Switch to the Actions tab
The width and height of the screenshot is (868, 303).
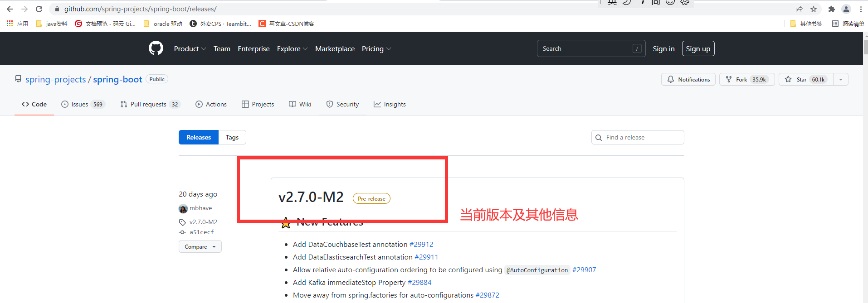(x=211, y=104)
